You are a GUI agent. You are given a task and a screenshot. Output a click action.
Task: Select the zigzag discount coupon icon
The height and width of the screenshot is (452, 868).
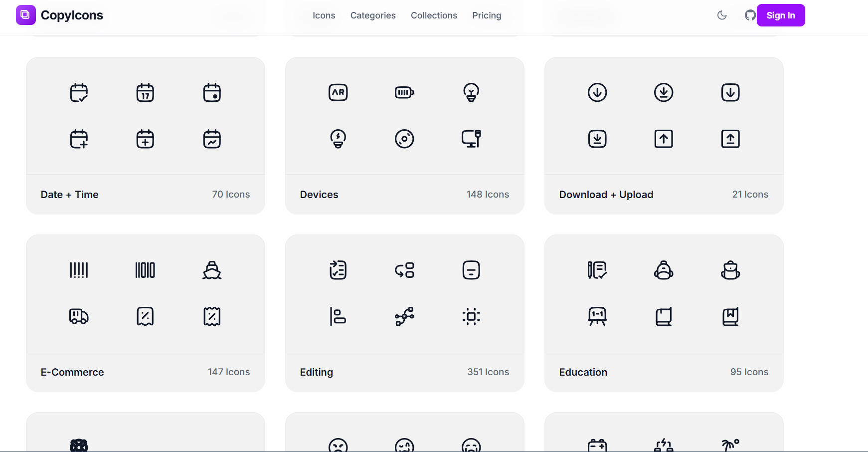click(x=212, y=316)
